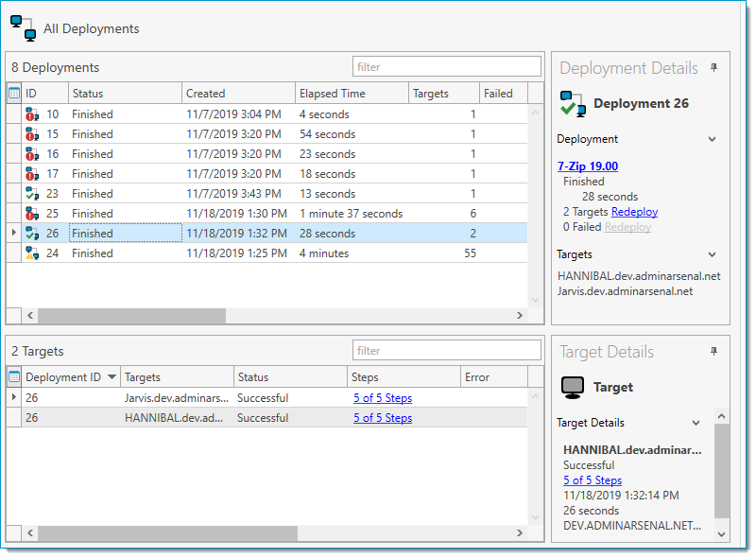Open the 7-Zip 19.00 package link
The width and height of the screenshot is (756, 558).
[587, 166]
